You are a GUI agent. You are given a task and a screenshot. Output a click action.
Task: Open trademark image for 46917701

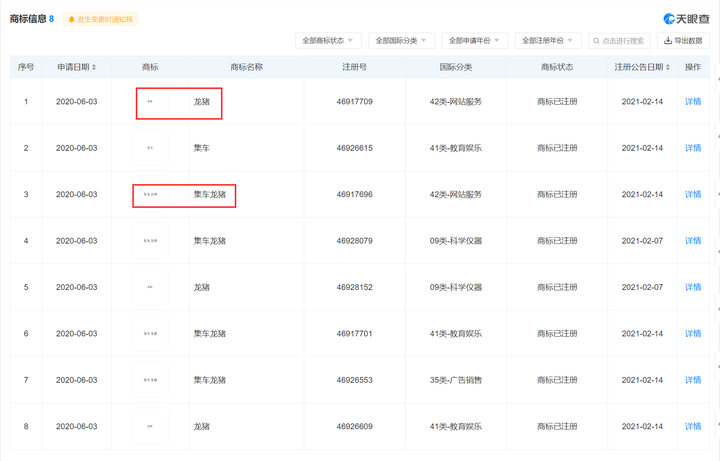(150, 333)
